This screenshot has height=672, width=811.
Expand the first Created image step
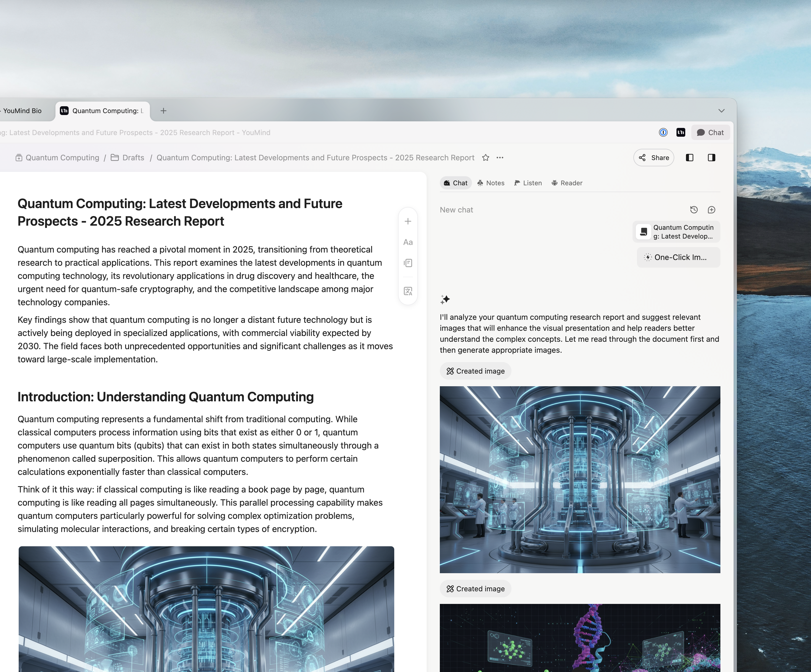pos(476,371)
